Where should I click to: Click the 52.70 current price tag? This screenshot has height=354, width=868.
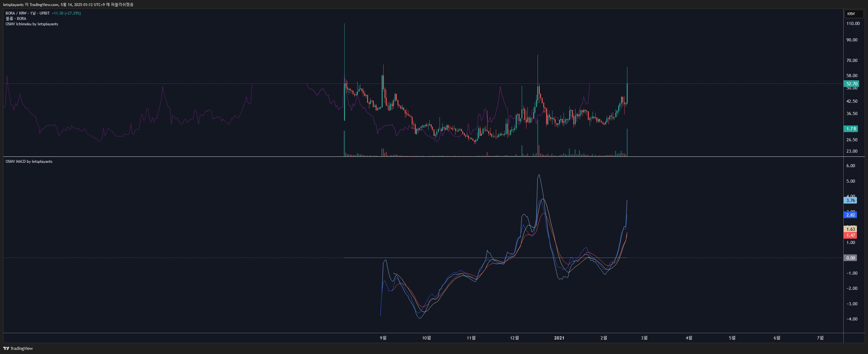coord(851,84)
